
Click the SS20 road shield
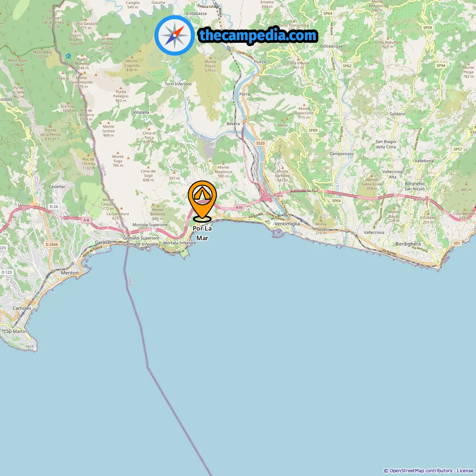point(260,143)
